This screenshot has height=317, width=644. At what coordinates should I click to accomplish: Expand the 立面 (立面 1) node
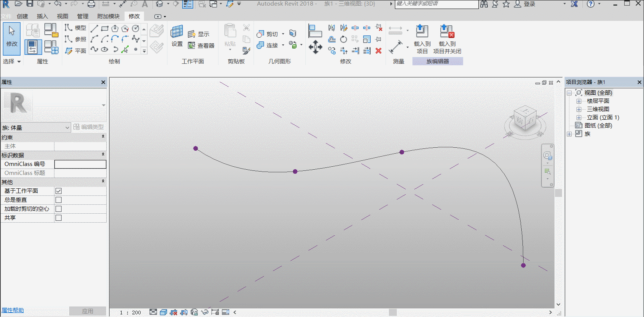579,117
